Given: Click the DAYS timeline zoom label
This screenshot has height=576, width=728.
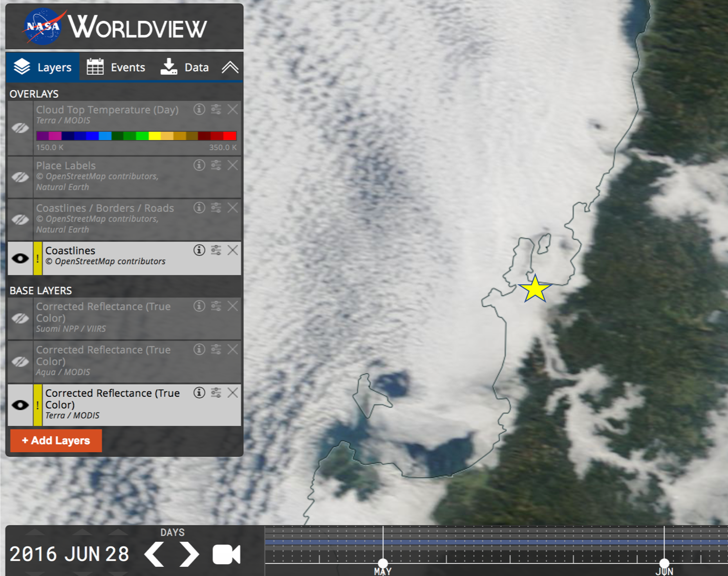Looking at the screenshot, I should coord(173,532).
